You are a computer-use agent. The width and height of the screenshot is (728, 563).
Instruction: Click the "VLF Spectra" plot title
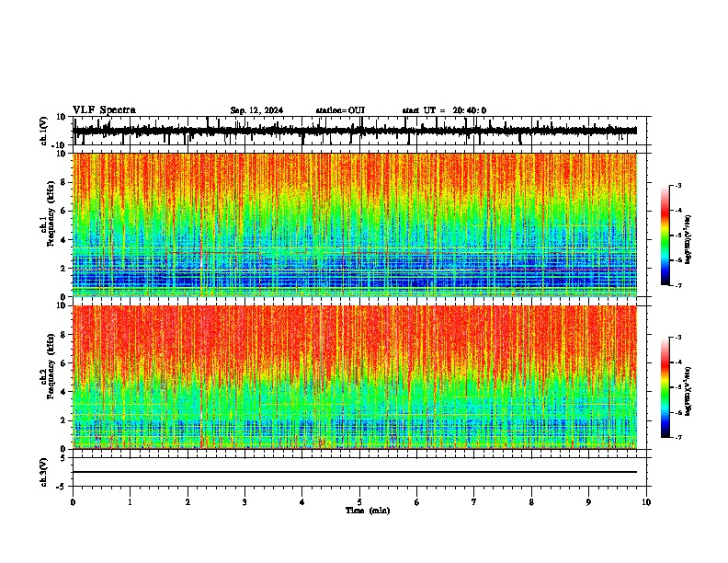tap(104, 110)
